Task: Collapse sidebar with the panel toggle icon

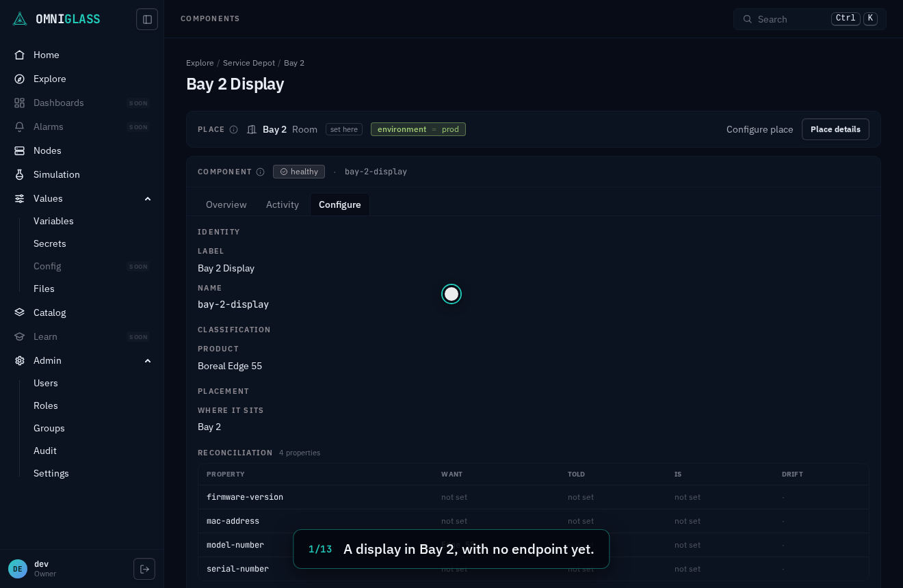Action: 147,19
